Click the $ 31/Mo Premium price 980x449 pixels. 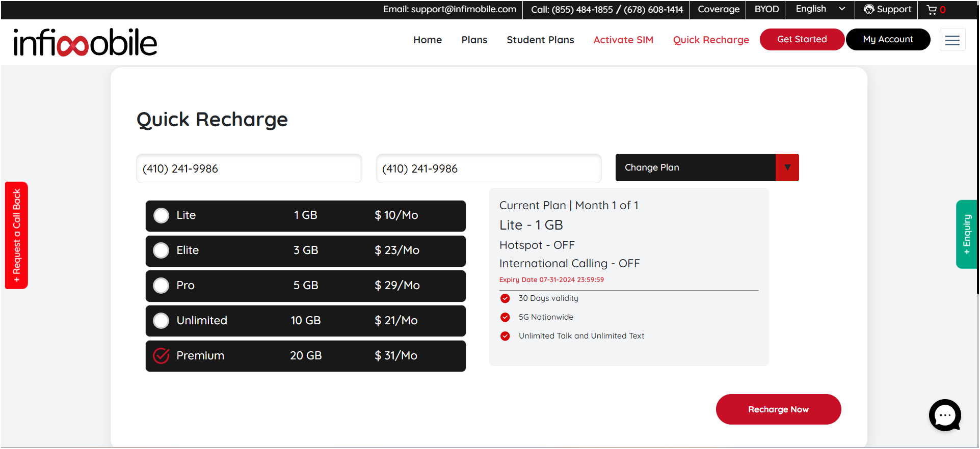tap(396, 356)
